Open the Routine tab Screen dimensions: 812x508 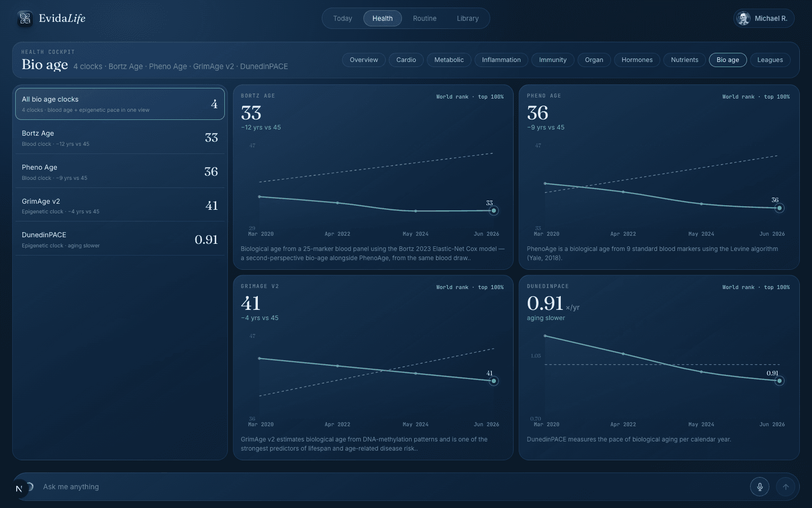(x=425, y=18)
